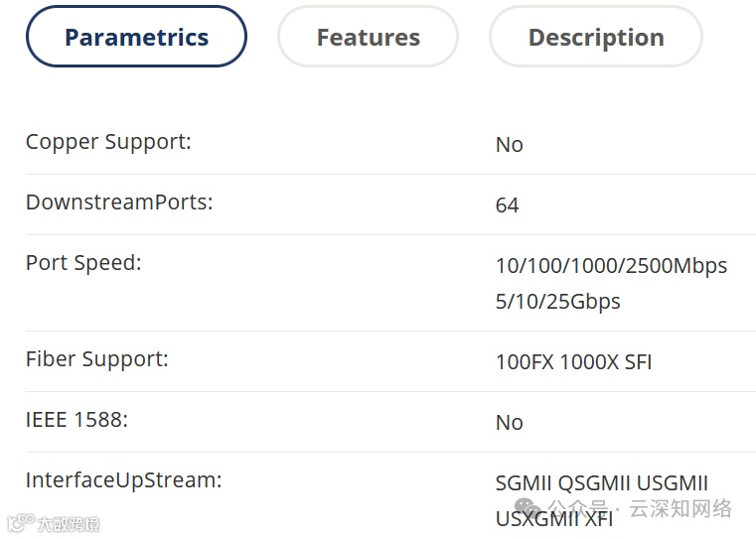Image resolution: width=756 pixels, height=539 pixels.
Task: Select the 10/100/1000/2500Mbps speed value
Action: tap(611, 266)
